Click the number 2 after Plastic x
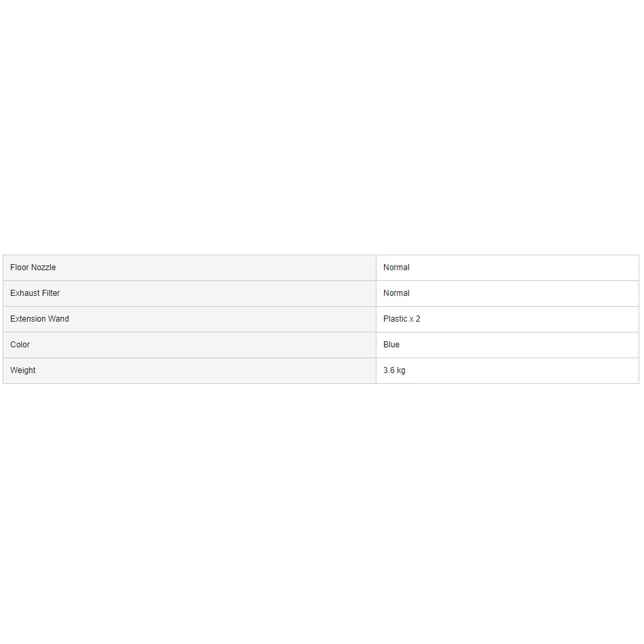The image size is (644, 644). (418, 319)
